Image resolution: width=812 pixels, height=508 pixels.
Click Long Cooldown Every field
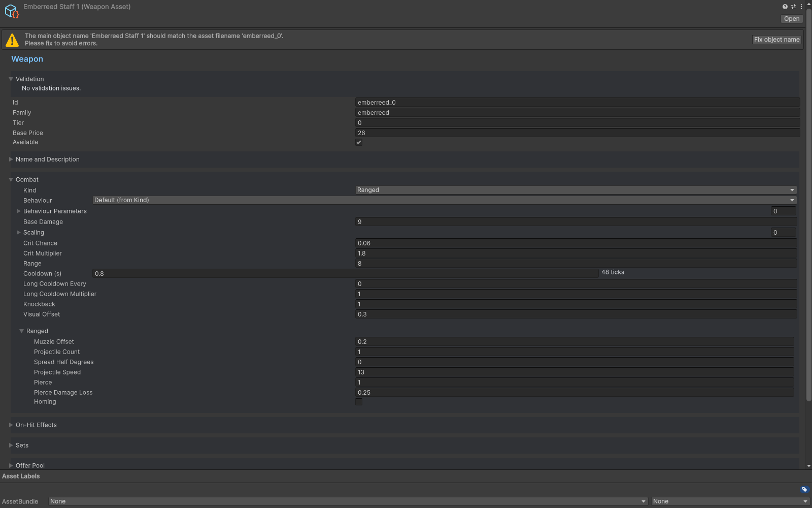click(576, 284)
